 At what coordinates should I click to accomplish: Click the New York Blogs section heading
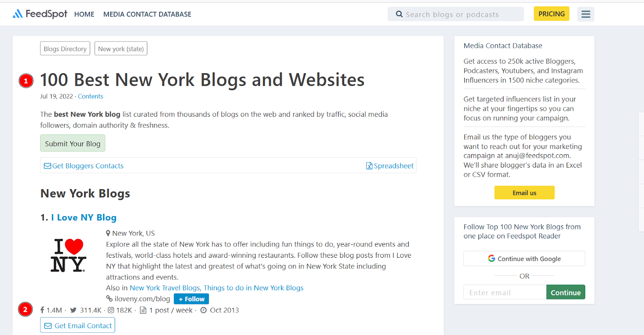[x=85, y=194]
